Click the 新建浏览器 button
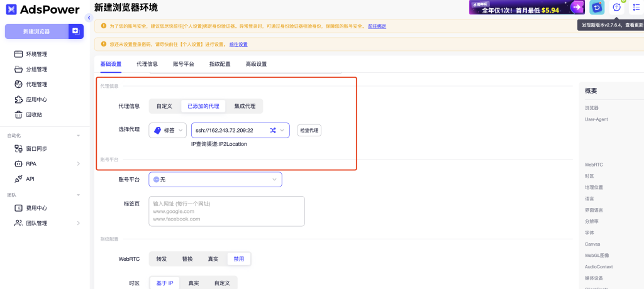This screenshot has height=289, width=644. [36, 31]
